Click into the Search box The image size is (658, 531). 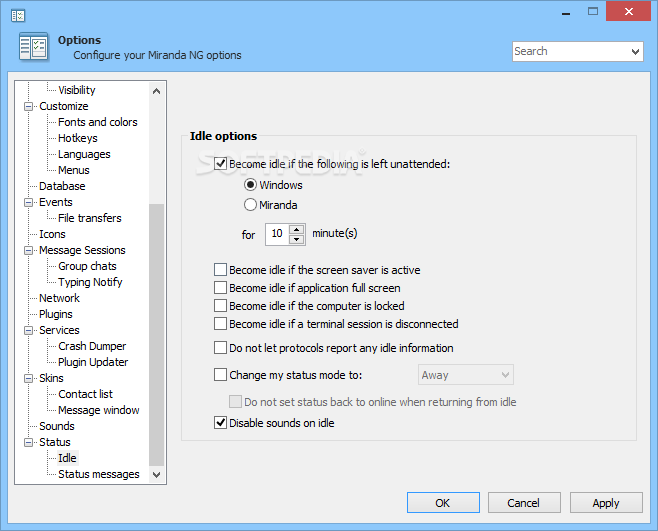coord(571,51)
